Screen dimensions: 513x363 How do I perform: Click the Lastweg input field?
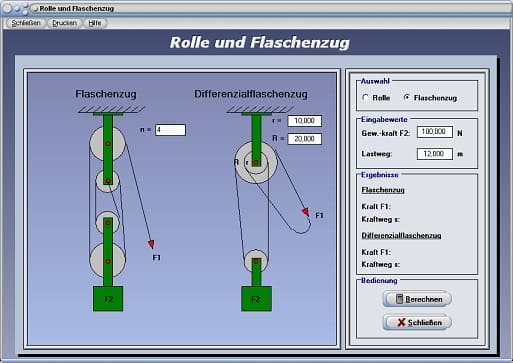pos(435,154)
